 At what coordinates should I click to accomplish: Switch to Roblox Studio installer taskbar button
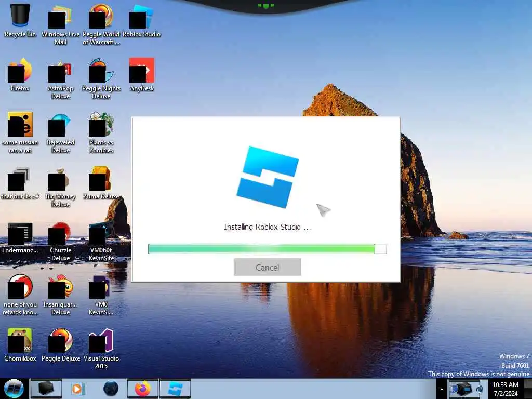175,389
